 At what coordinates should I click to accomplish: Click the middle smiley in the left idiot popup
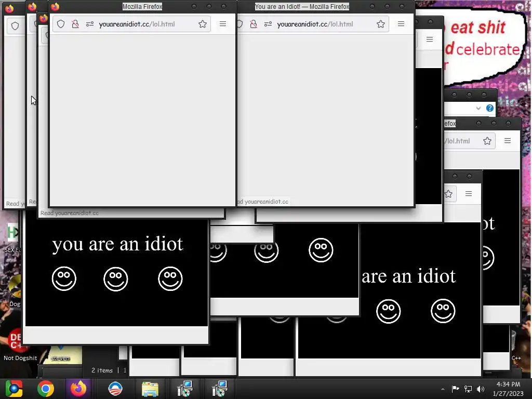coord(116,279)
